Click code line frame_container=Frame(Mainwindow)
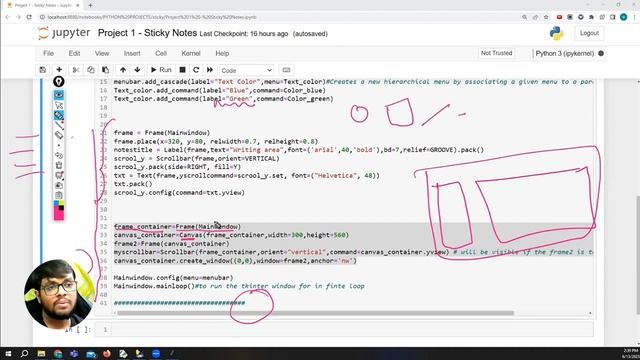640x360 pixels. 177,227
